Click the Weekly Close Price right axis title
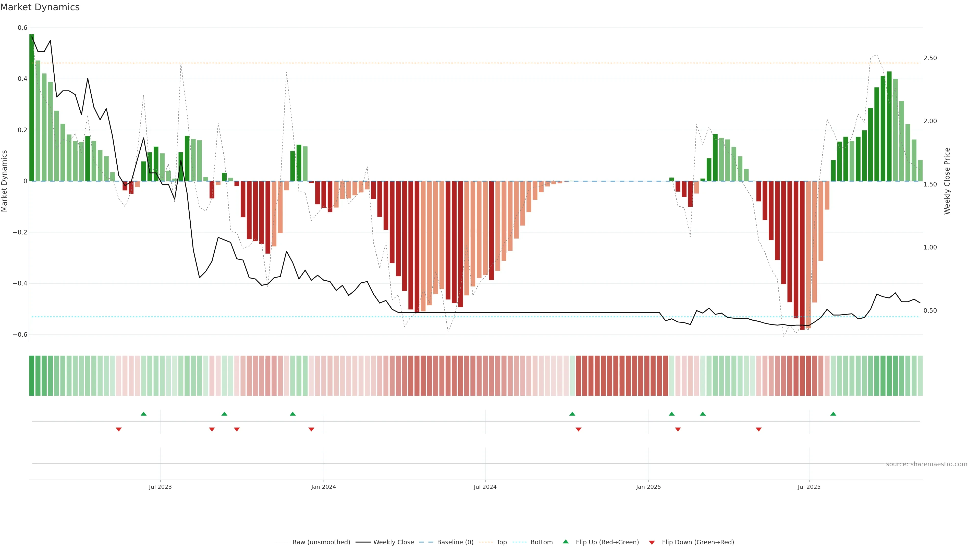Screen dimensions: 980x551 coord(947,181)
